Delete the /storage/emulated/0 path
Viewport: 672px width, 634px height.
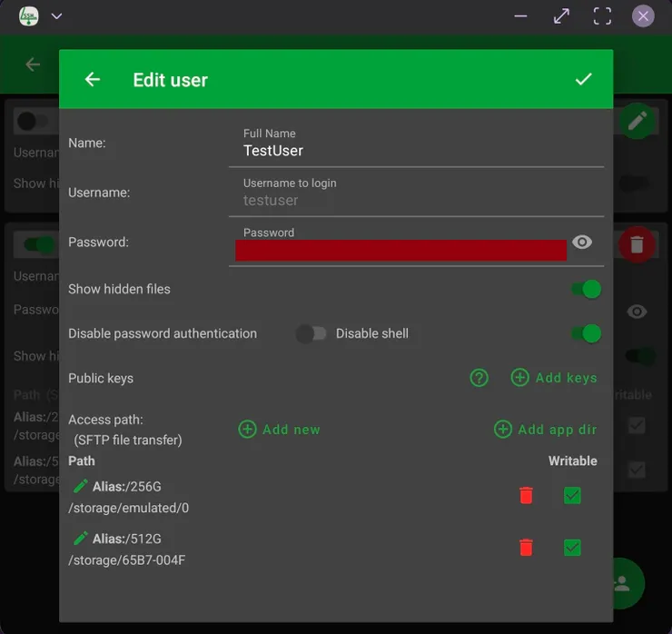coord(526,496)
